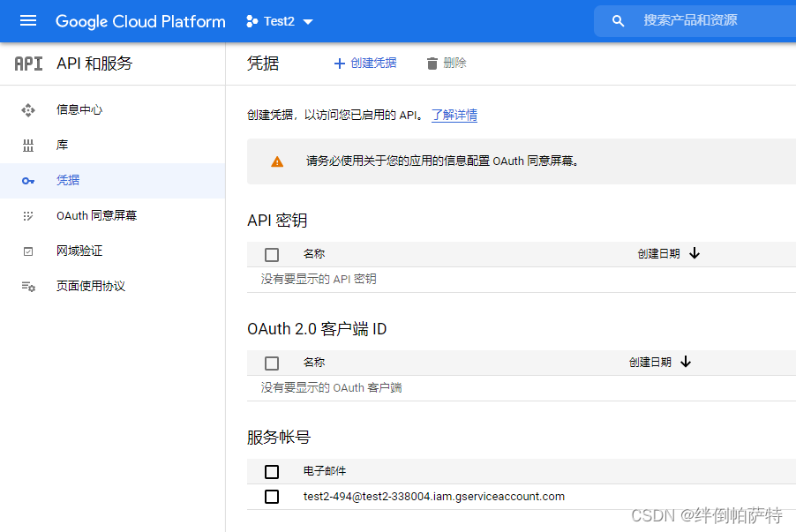Click the Google Cloud Platform logo
The width and height of the screenshot is (796, 532).
point(140,21)
